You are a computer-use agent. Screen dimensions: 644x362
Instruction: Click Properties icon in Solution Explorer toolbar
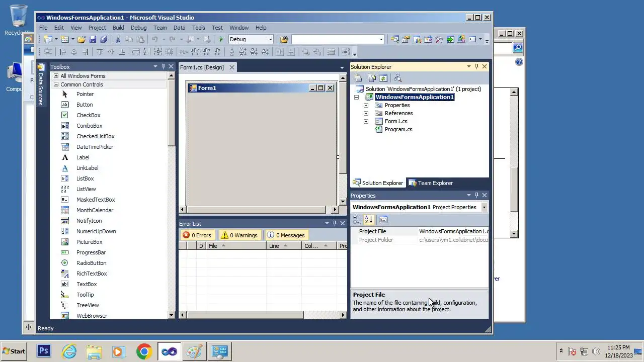pyautogui.click(x=358, y=78)
